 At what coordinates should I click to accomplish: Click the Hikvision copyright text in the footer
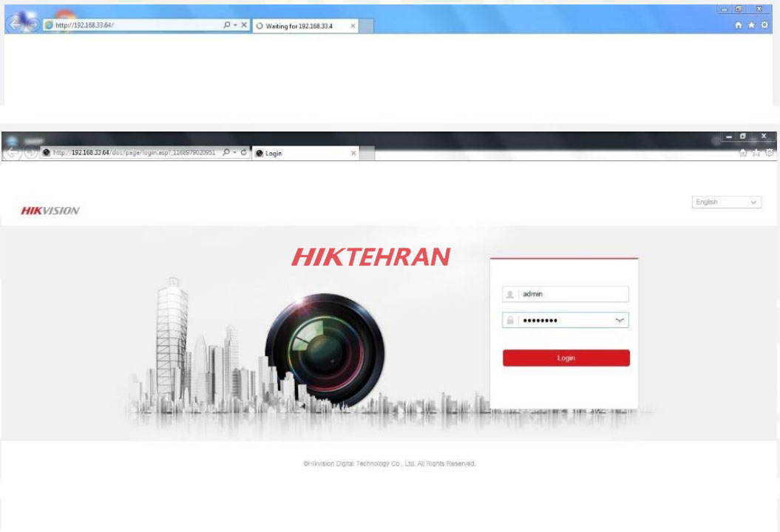click(390, 463)
